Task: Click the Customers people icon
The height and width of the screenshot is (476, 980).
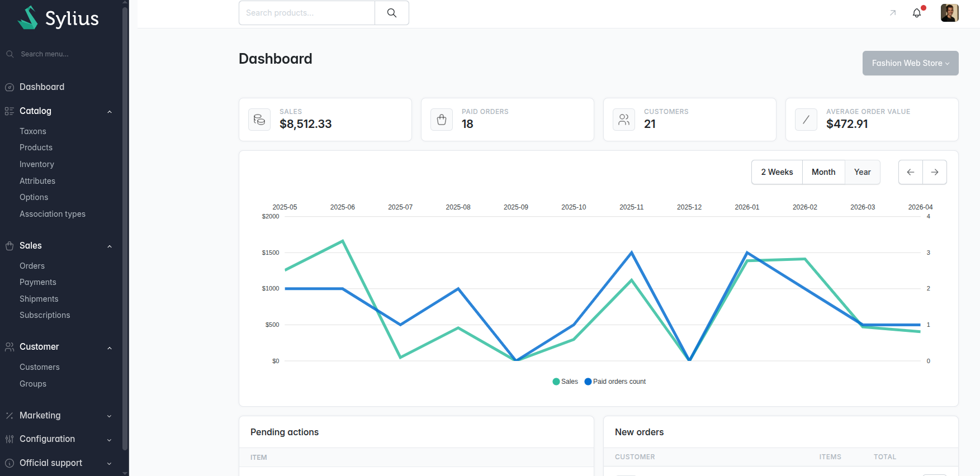Action: [624, 120]
